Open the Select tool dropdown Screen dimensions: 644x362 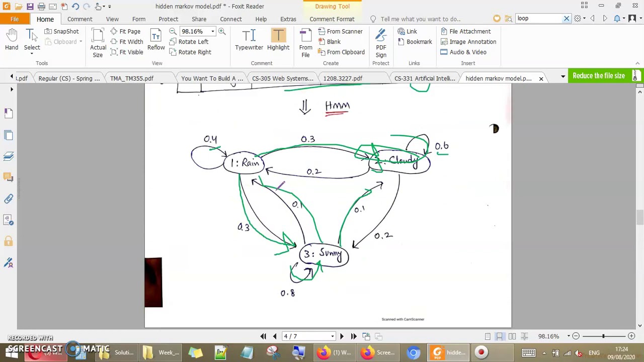pos(32,53)
